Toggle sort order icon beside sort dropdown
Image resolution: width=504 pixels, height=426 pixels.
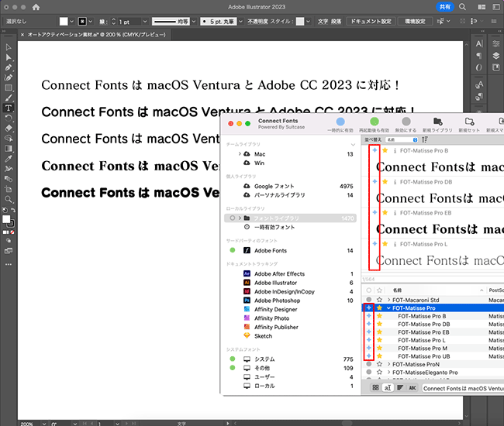(425, 139)
